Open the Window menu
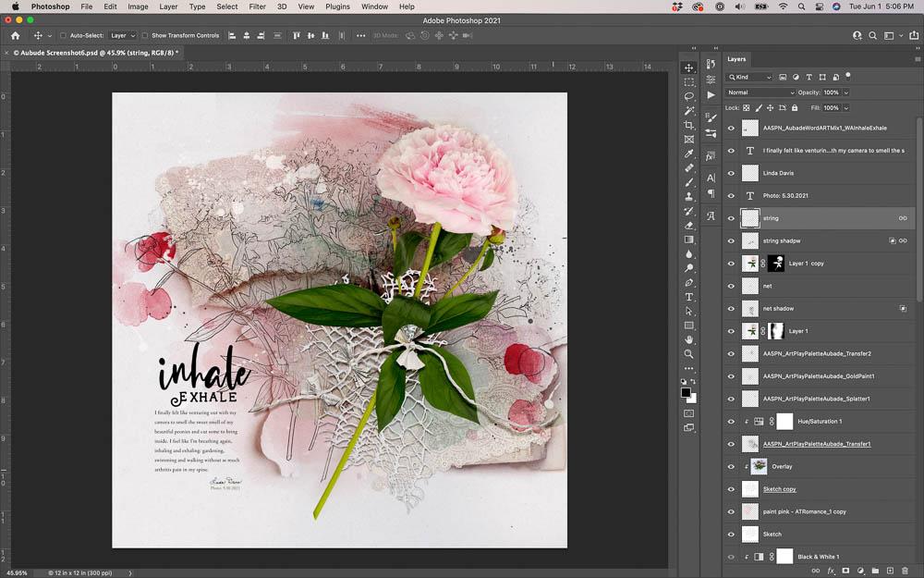The width and height of the screenshot is (924, 578). [374, 6]
